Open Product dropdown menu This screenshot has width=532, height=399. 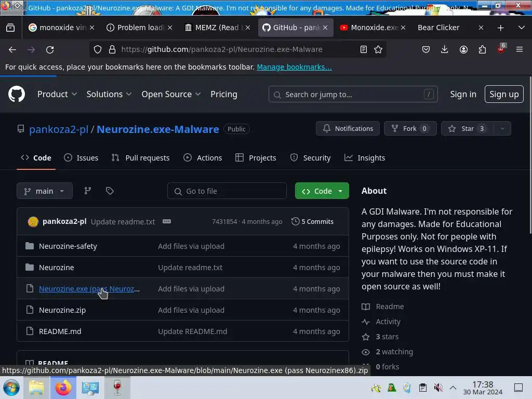[57, 94]
